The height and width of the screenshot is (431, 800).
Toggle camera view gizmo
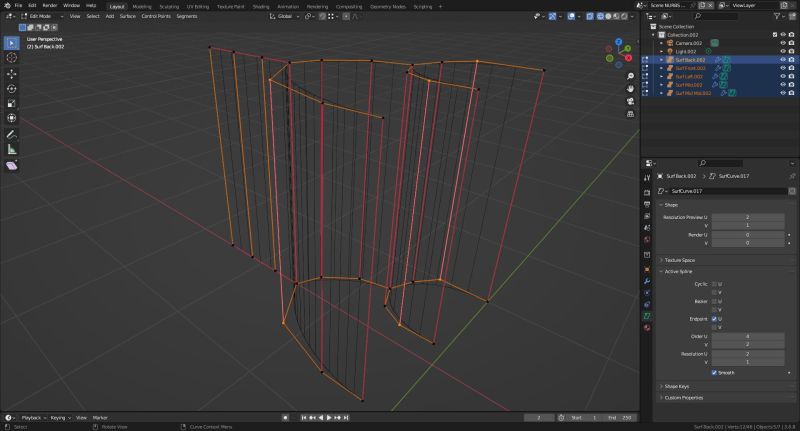coord(630,102)
